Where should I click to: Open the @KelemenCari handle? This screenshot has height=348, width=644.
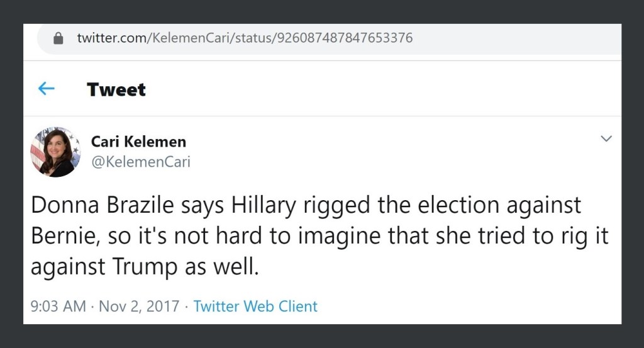pyautogui.click(x=141, y=162)
